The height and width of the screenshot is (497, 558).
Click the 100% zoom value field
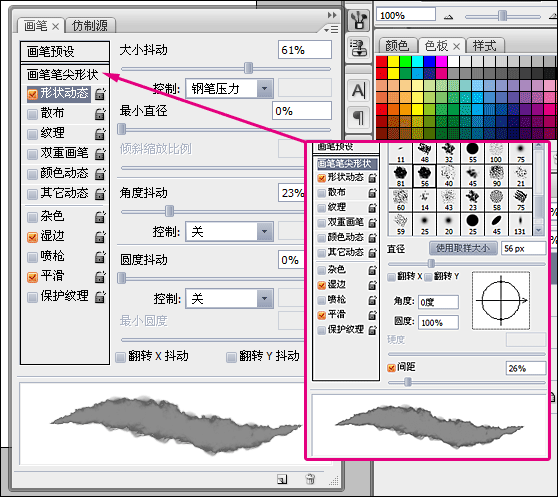point(406,15)
